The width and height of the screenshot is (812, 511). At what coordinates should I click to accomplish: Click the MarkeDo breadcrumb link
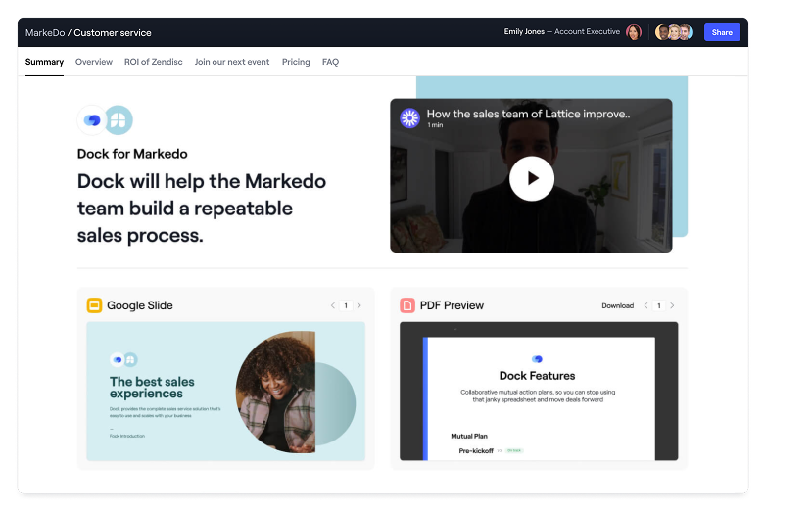[x=45, y=32]
